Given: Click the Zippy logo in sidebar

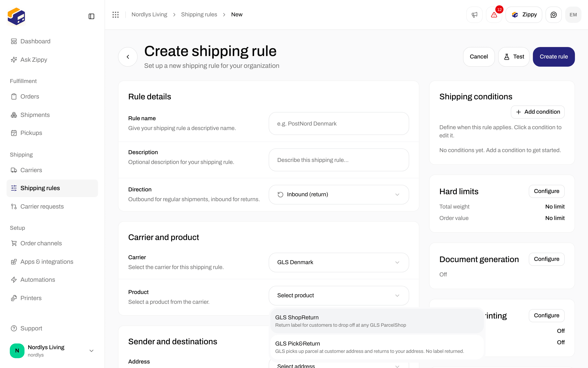Looking at the screenshot, I should pos(16,16).
